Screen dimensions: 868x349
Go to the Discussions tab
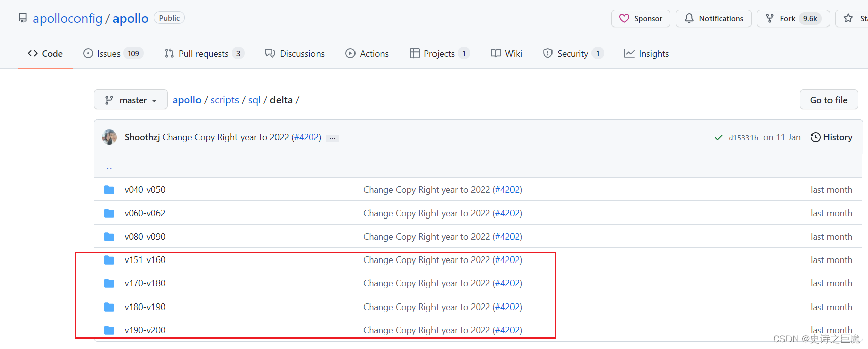click(295, 54)
